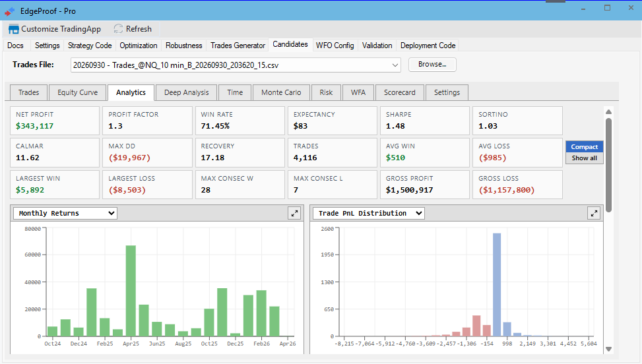
Task: Click the Browse... button
Action: 432,65
